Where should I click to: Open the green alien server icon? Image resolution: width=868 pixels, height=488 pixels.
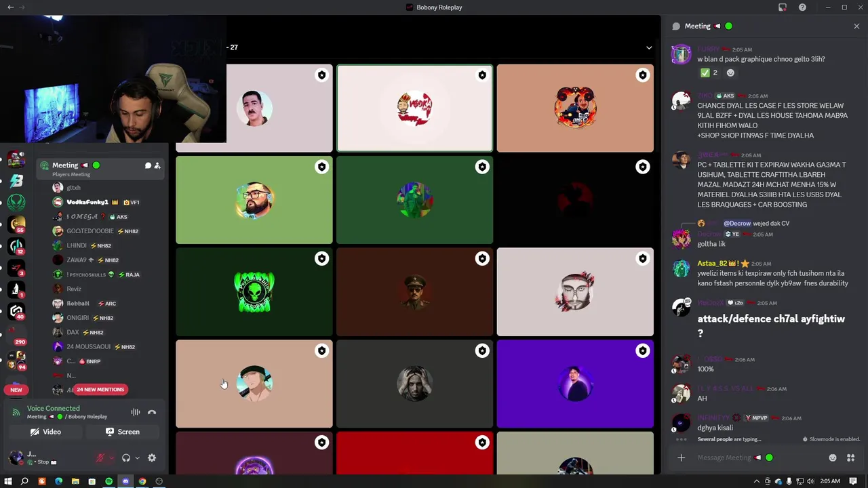click(x=16, y=202)
